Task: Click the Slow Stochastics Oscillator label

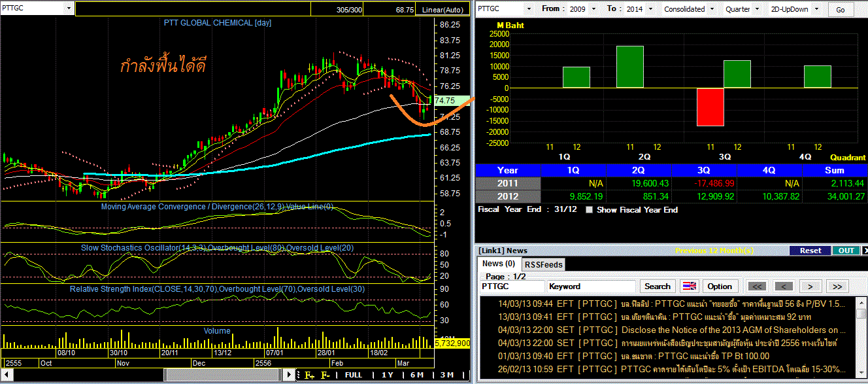Action: (x=217, y=248)
